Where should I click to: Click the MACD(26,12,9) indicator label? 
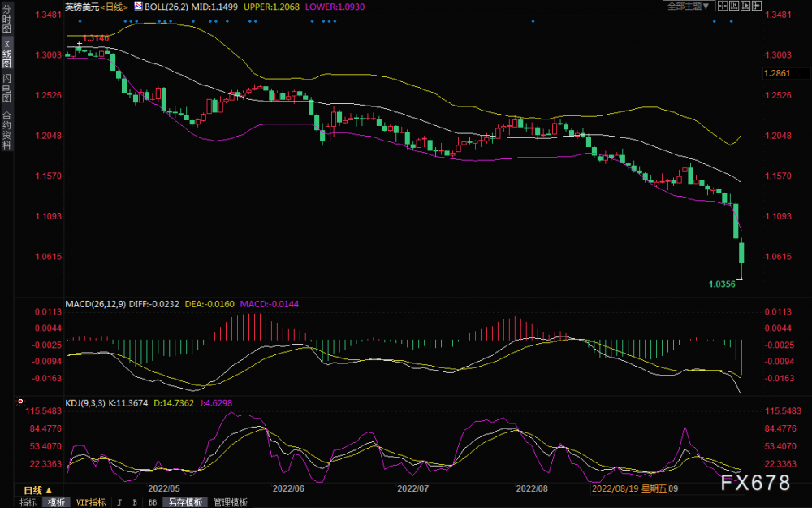95,304
